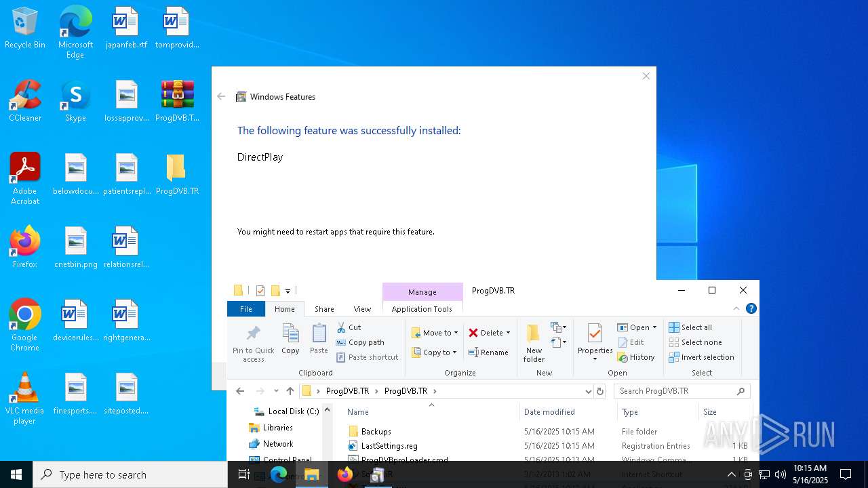Close the Windows Features dialog
Image resolution: width=868 pixels, height=488 pixels.
[646, 76]
